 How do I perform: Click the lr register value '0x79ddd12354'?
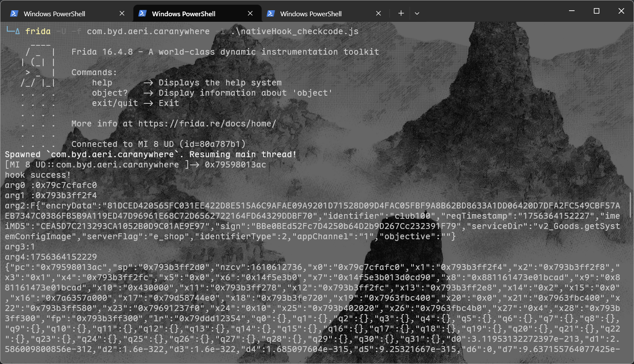pos(215,319)
